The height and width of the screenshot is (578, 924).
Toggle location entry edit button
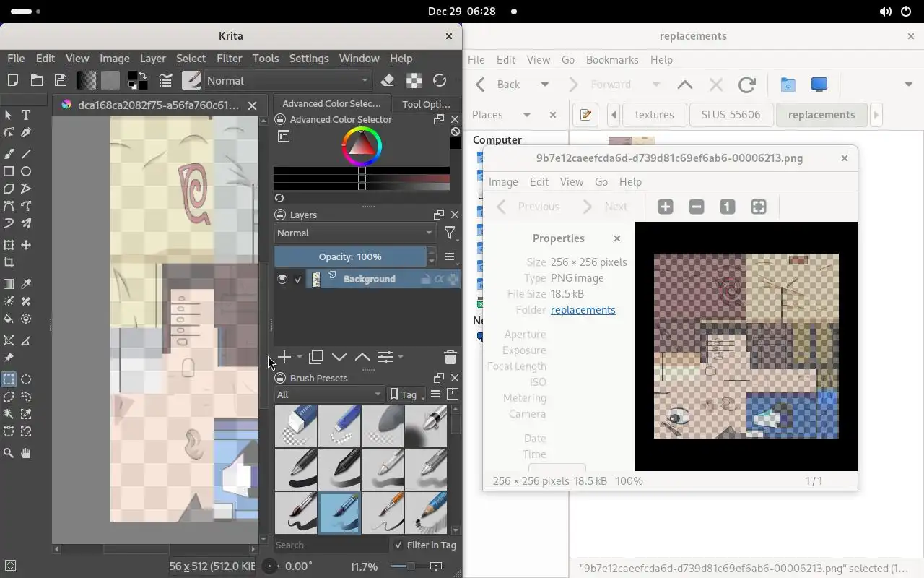pos(586,115)
